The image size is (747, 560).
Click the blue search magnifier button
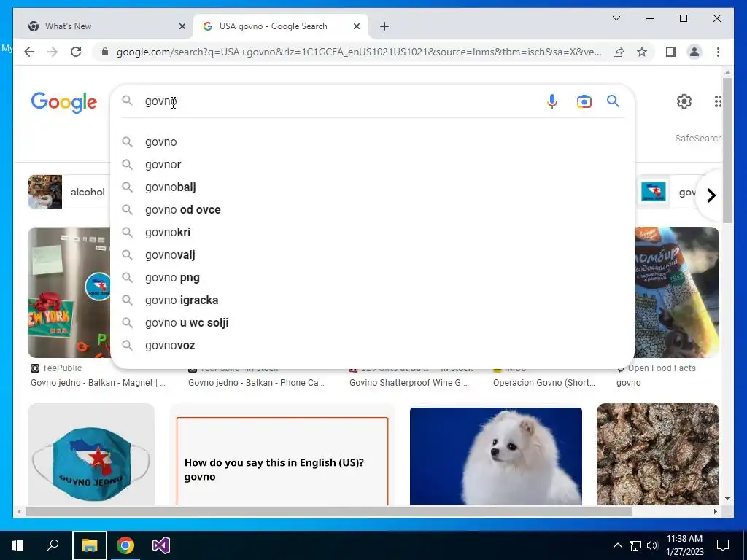(613, 101)
